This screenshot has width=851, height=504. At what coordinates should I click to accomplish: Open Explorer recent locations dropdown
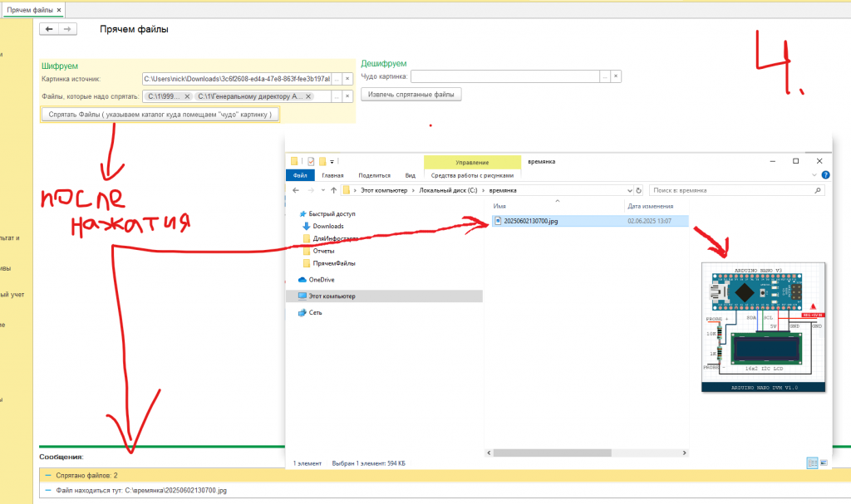click(x=323, y=190)
